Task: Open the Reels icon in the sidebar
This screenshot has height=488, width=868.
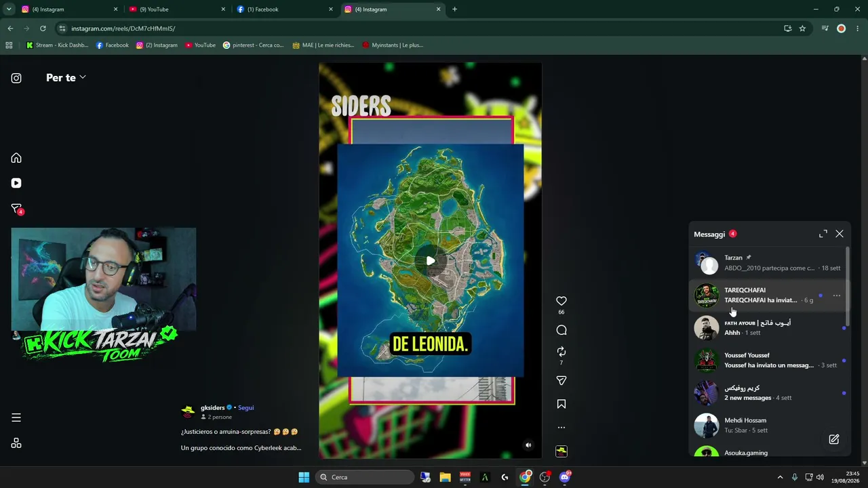Action: (16, 183)
